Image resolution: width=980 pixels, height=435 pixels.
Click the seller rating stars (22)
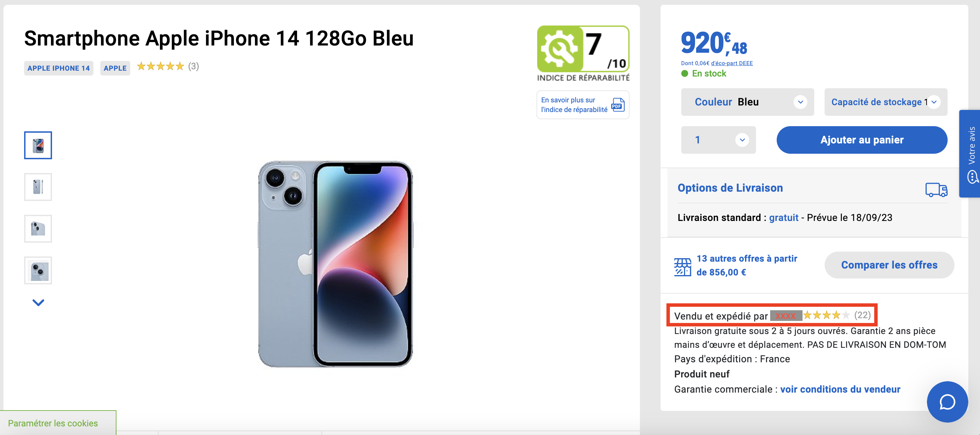click(837, 315)
